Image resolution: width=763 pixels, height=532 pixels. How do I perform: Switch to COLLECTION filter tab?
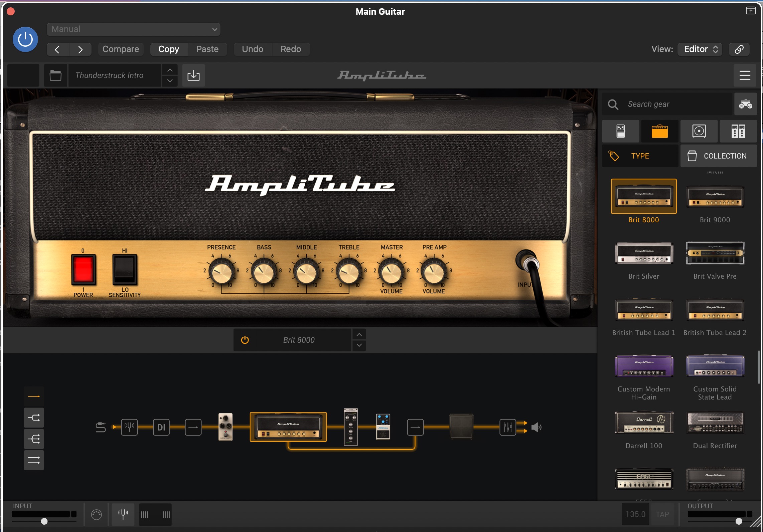pos(719,156)
